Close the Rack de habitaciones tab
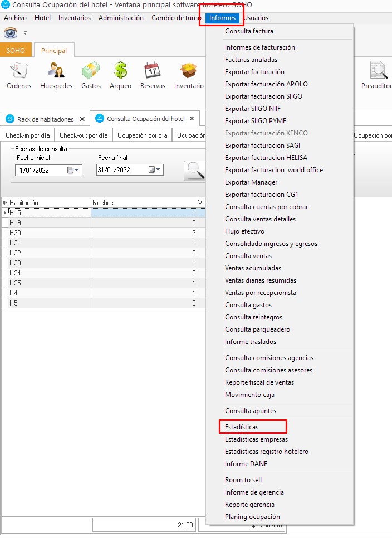 click(x=82, y=119)
